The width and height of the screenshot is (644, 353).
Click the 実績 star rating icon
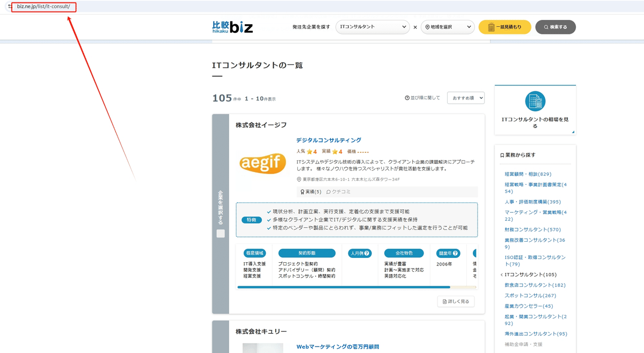click(335, 152)
